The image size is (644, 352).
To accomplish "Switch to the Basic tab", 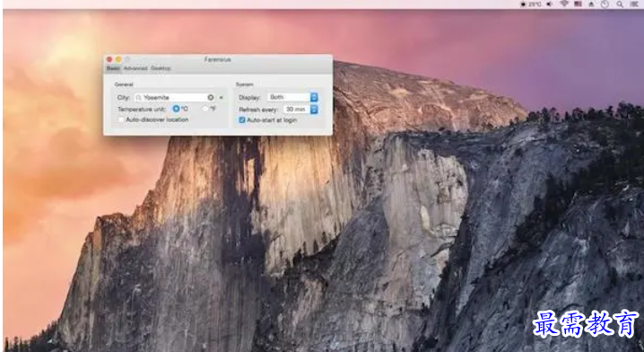I will tap(113, 68).
